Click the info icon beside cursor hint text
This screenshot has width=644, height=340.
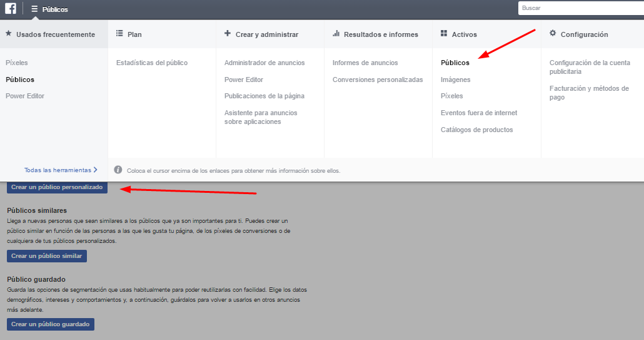point(118,170)
